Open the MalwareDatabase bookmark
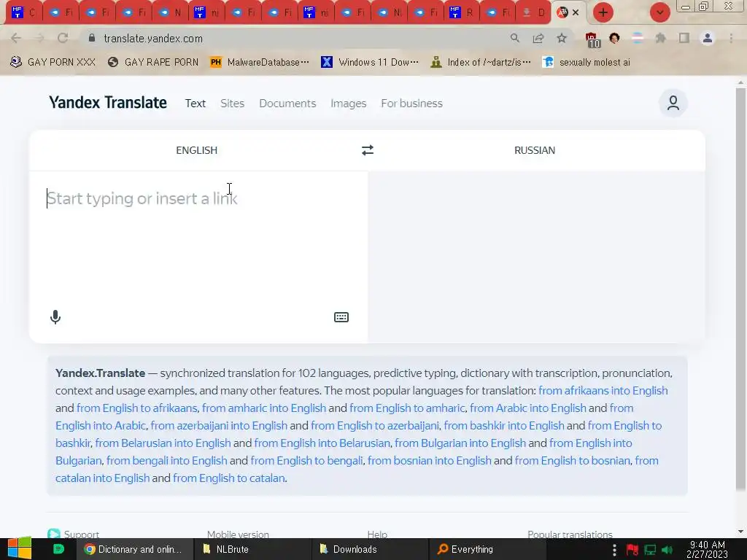The image size is (747, 560). coord(260,63)
